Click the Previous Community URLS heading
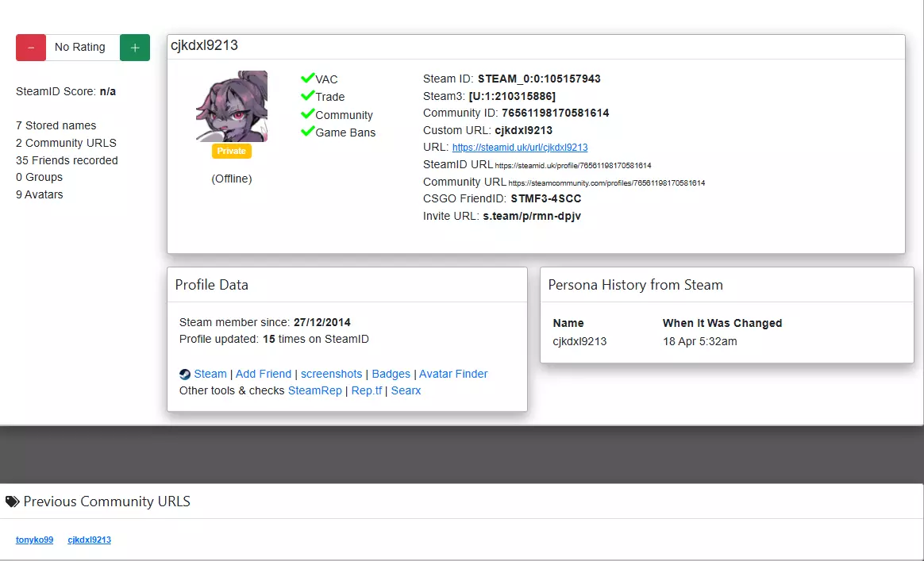This screenshot has height=561, width=924. (106, 501)
